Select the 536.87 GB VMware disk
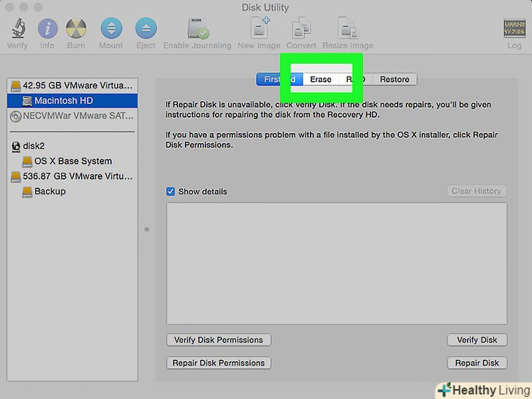 tap(72, 176)
